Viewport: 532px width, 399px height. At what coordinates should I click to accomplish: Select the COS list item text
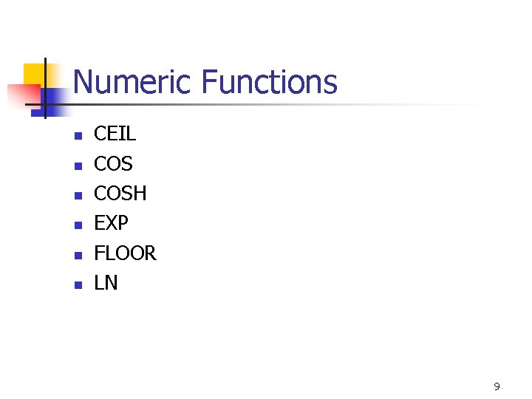point(113,164)
